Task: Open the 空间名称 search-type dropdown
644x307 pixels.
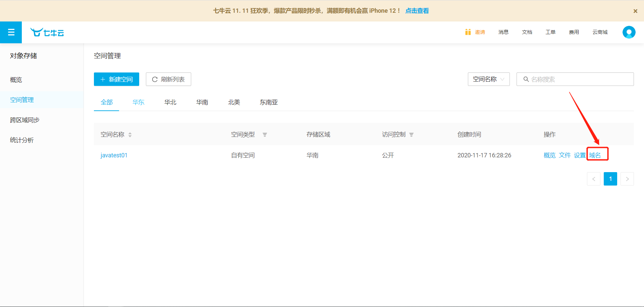Action: click(x=489, y=79)
